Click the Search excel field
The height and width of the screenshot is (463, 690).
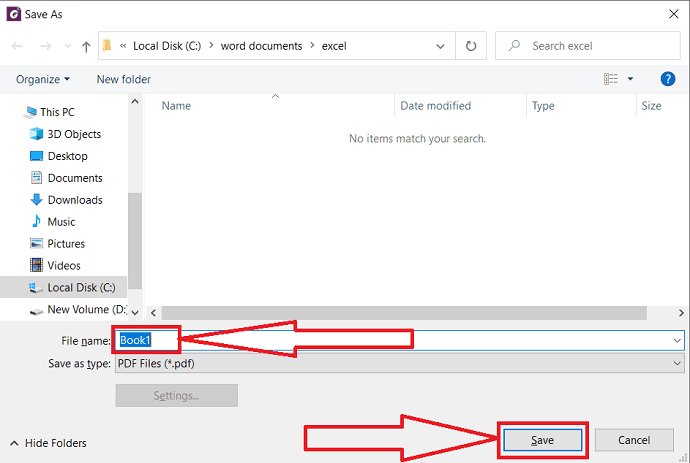587,46
